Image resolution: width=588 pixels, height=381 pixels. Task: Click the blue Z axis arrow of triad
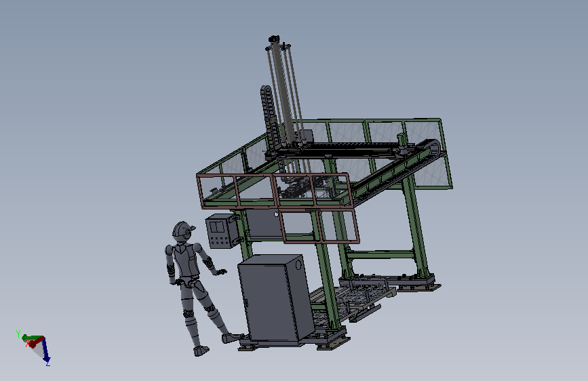46,351
